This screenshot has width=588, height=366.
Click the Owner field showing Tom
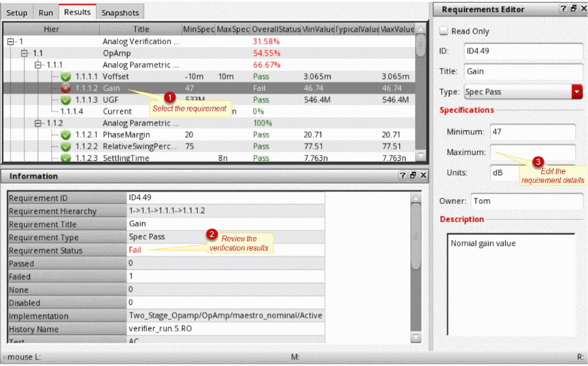pos(527,201)
